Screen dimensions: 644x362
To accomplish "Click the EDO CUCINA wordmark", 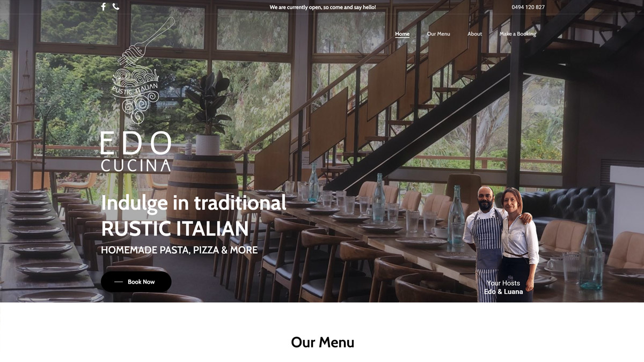I will [x=136, y=151].
